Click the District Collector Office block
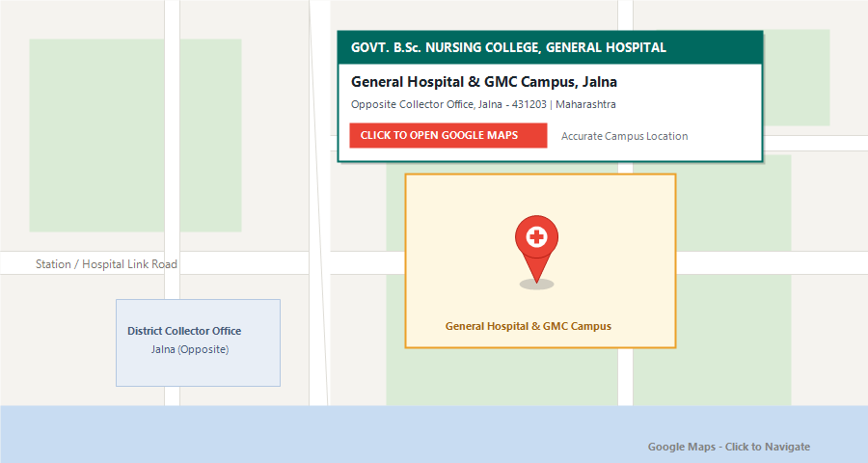868x463 pixels. 198,342
